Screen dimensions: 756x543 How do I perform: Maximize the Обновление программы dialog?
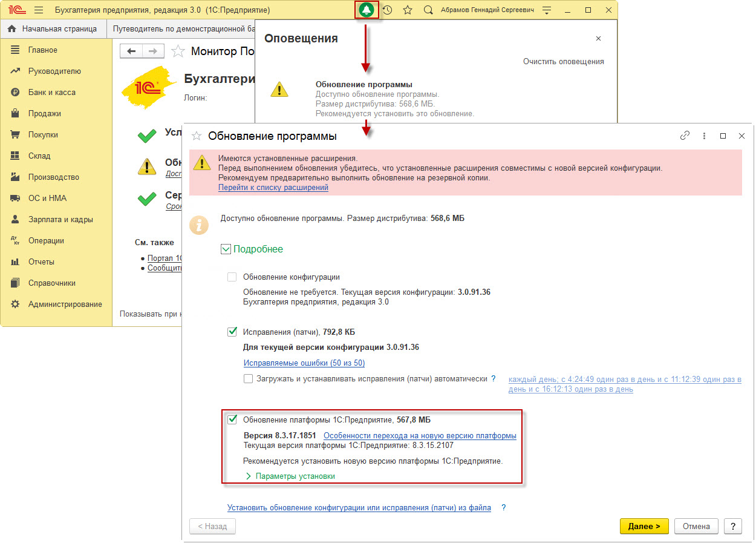point(723,136)
